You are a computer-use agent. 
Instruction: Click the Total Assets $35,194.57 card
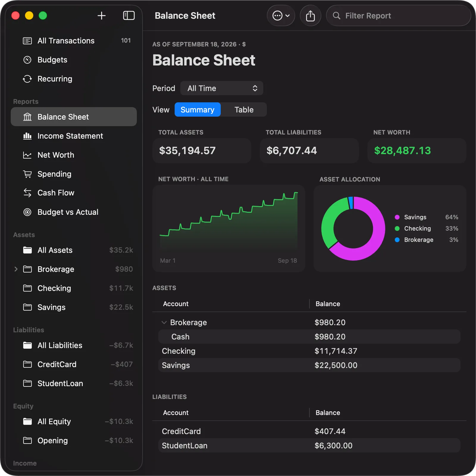pyautogui.click(x=202, y=151)
